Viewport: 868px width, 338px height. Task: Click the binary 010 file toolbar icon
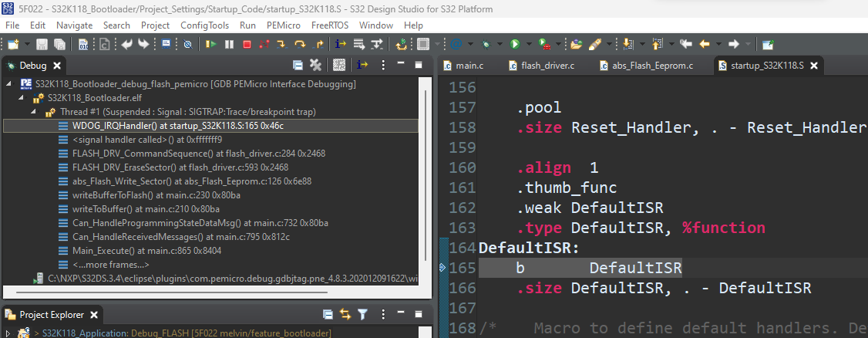83,44
